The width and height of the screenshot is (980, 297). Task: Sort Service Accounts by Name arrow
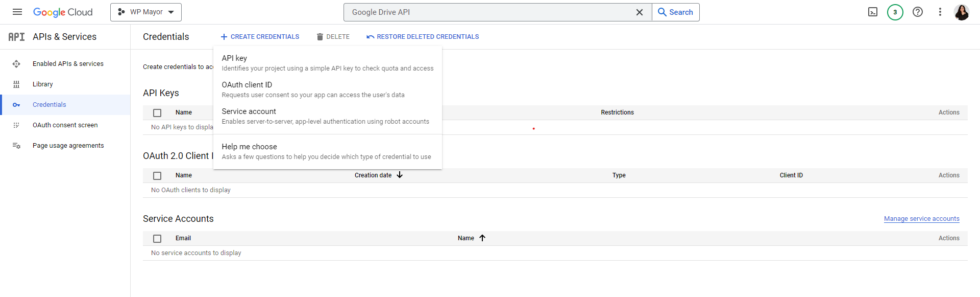point(482,238)
